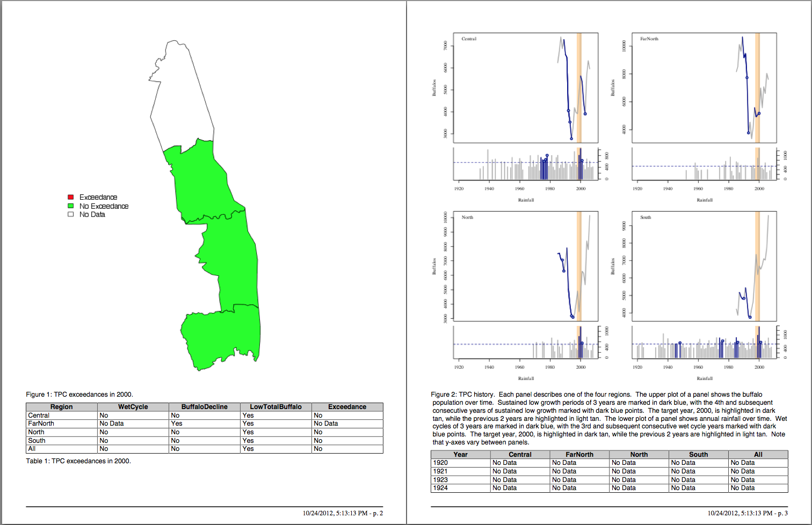Screen dimensions: 812x525
Task: Click the page 2 footer timestamp 'p. 2'
Action: 343,513
